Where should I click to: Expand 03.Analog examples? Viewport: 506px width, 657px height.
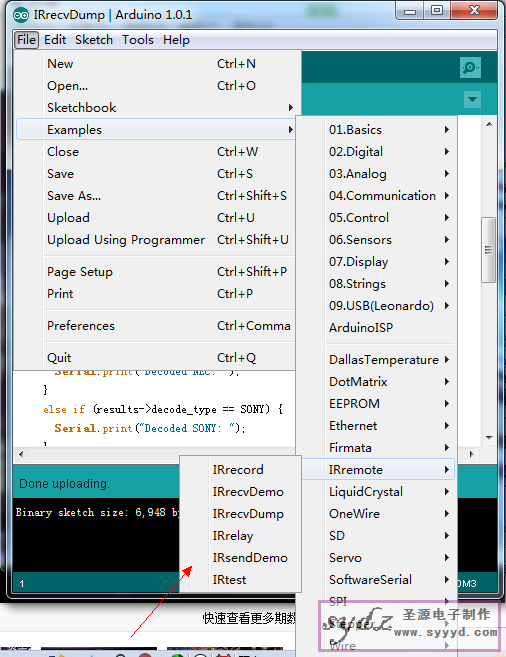pyautogui.click(x=377, y=174)
